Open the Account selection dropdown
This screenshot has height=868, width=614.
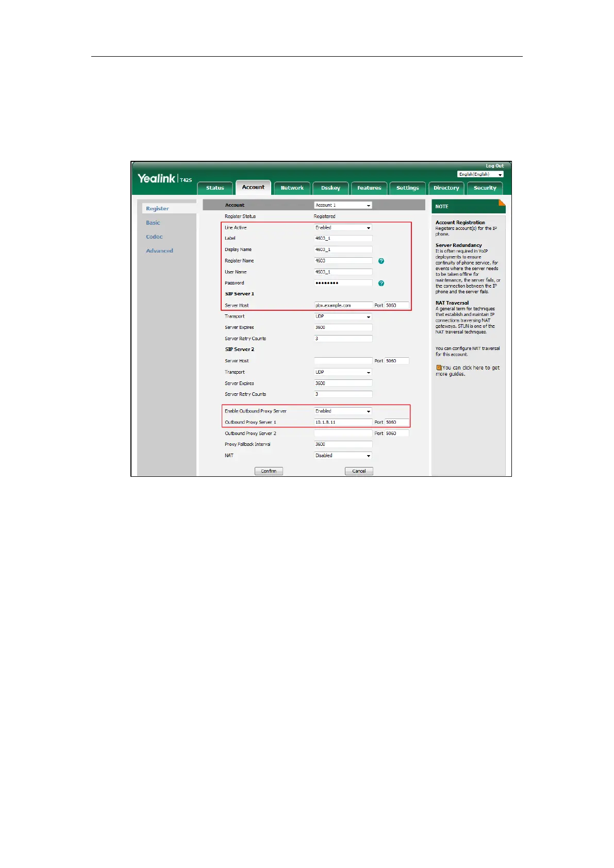pos(343,205)
